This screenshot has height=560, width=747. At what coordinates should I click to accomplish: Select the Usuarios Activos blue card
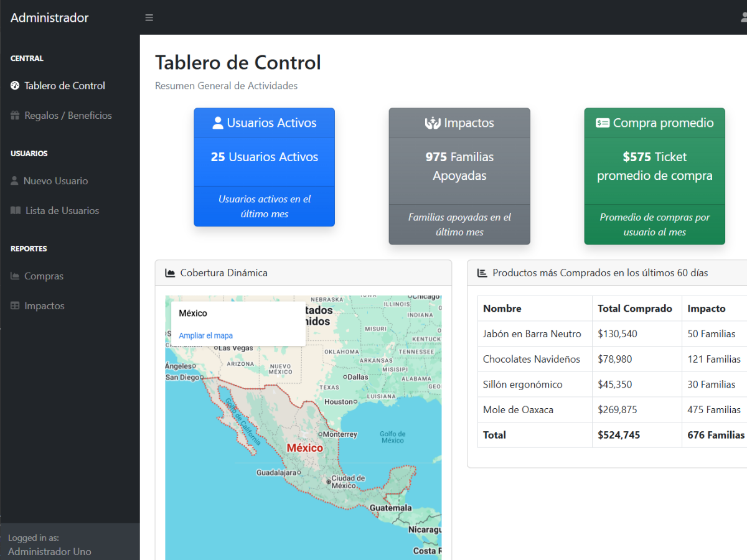pyautogui.click(x=264, y=167)
